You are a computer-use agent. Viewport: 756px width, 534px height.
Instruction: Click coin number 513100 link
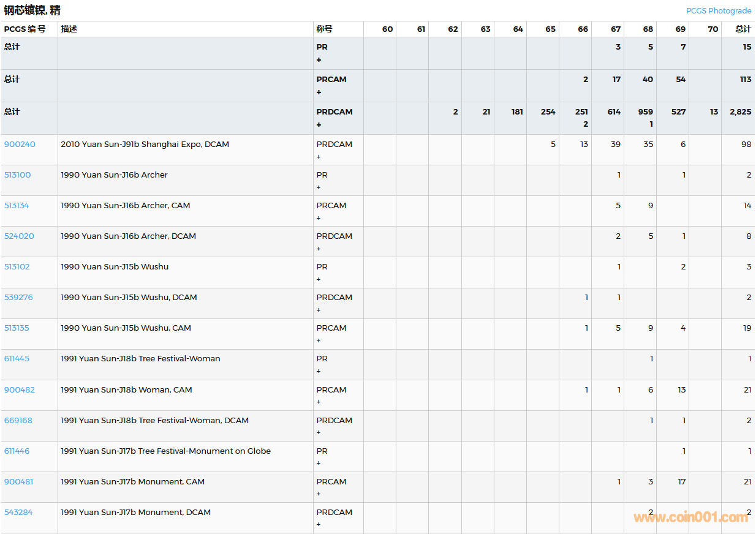(17, 175)
